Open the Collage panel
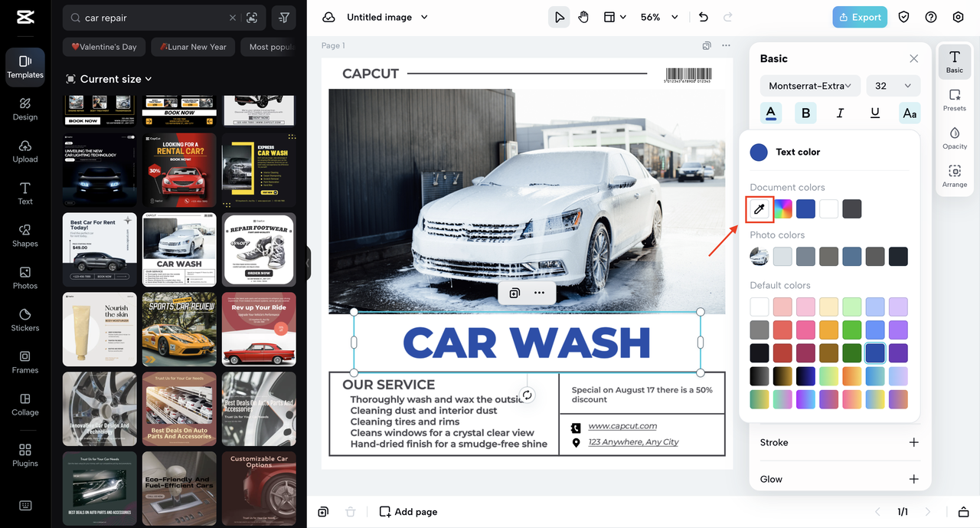This screenshot has height=528, width=980. (25, 404)
